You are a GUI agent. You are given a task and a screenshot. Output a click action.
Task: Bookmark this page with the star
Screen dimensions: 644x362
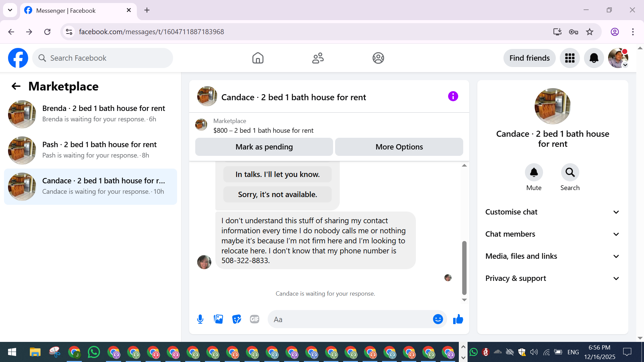click(x=590, y=32)
